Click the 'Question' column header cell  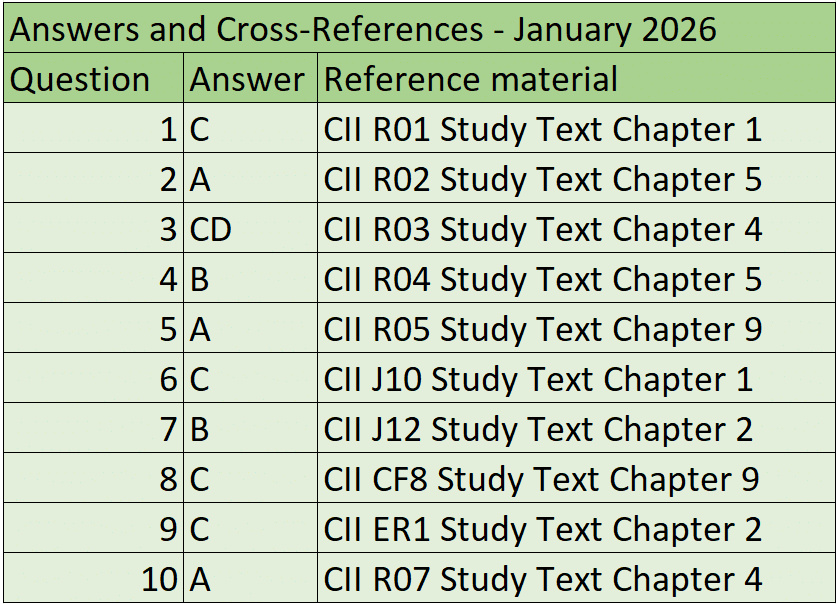pos(93,78)
